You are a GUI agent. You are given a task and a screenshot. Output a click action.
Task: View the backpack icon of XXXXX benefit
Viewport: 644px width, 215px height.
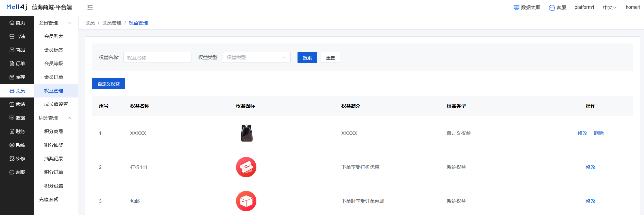247,133
